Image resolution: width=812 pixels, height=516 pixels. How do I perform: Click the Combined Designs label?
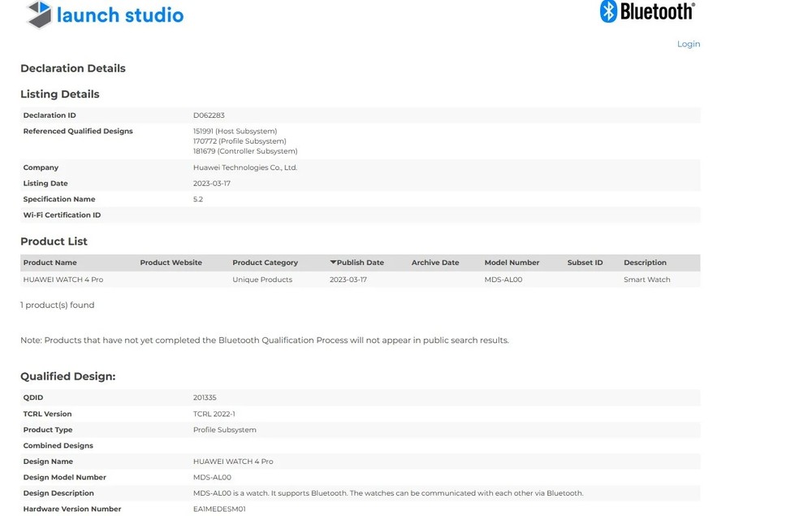coord(58,445)
